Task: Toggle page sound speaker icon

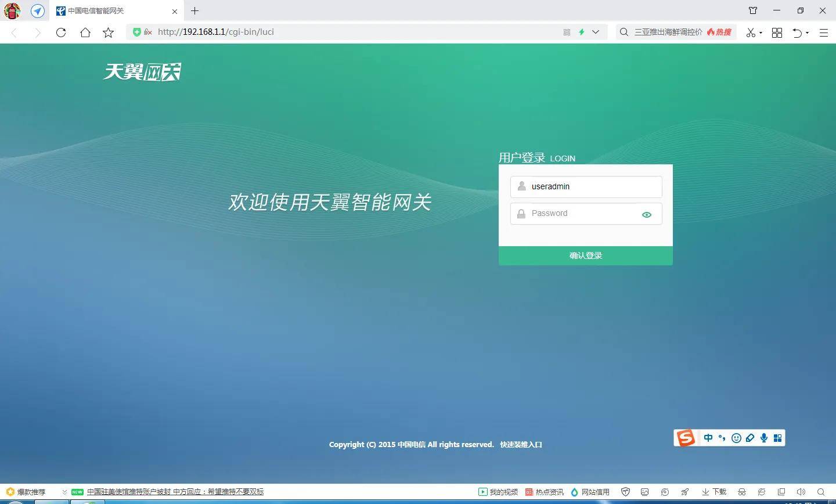Action: 801,492
